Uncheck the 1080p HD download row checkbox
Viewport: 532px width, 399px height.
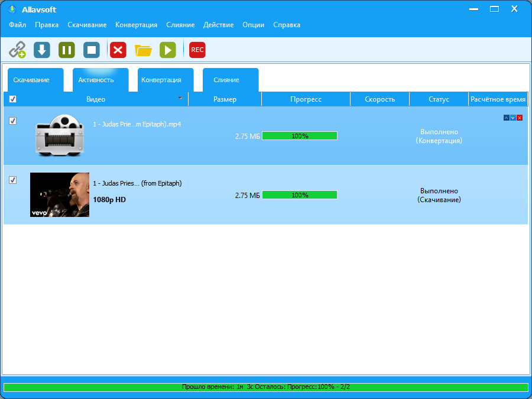12,180
